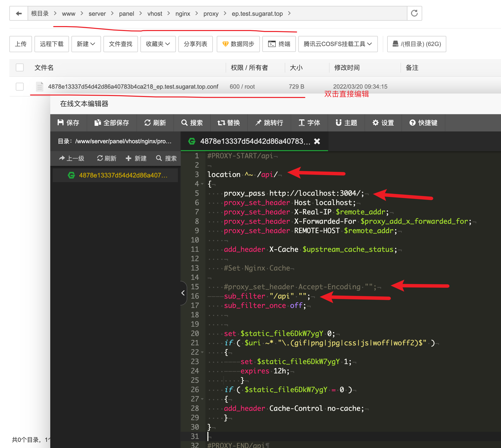This screenshot has height=448, width=501.
Task: Click the 备注 column header
Action: pyautogui.click(x=412, y=67)
